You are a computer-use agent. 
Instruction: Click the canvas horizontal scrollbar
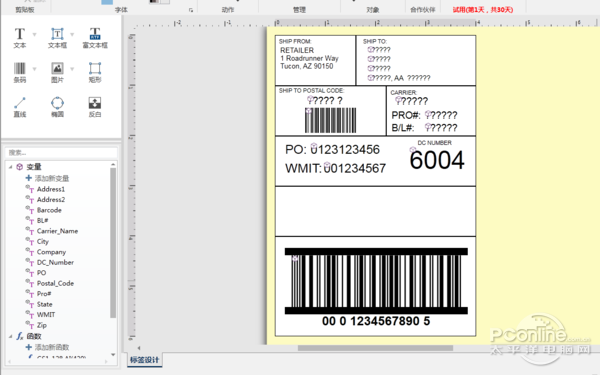click(x=375, y=348)
